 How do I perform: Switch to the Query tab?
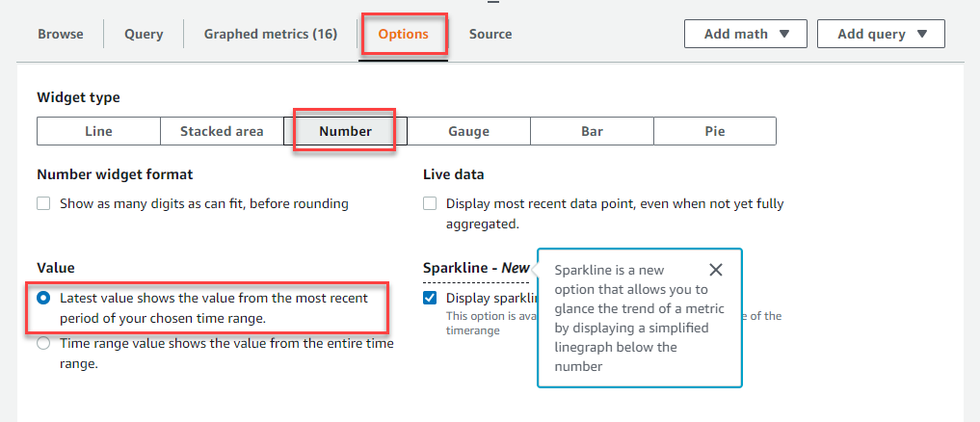(144, 35)
